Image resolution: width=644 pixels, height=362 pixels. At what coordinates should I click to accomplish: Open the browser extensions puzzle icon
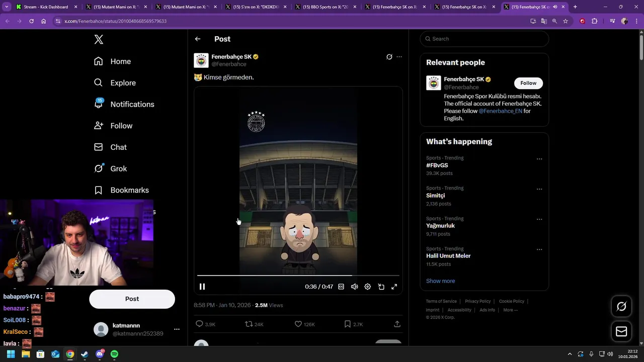point(594,21)
